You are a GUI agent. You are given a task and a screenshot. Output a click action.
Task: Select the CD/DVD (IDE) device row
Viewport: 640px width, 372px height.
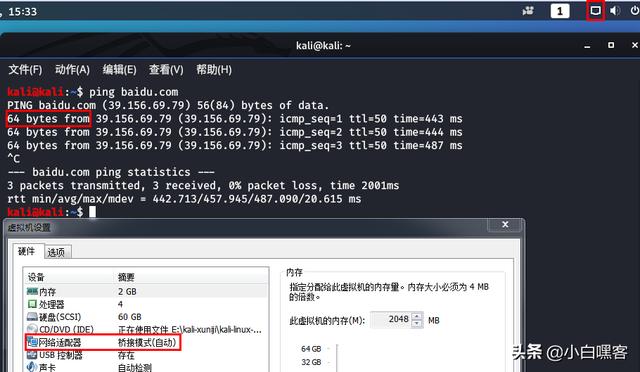coord(147,330)
